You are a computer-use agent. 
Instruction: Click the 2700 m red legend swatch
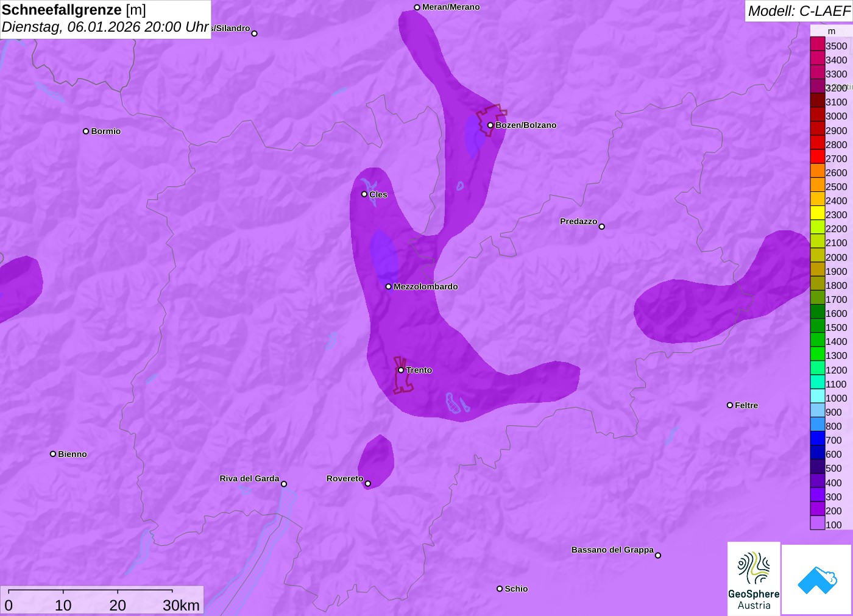[x=817, y=157]
